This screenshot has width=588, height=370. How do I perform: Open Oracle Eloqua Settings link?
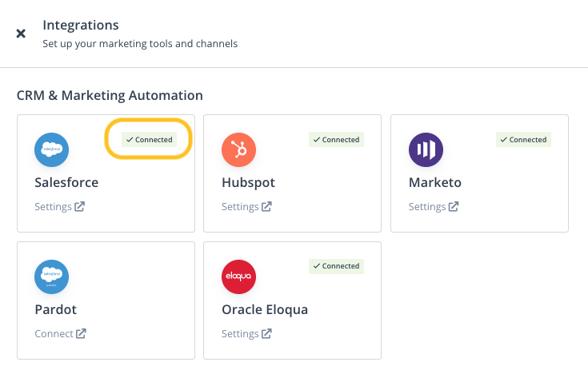240,334
